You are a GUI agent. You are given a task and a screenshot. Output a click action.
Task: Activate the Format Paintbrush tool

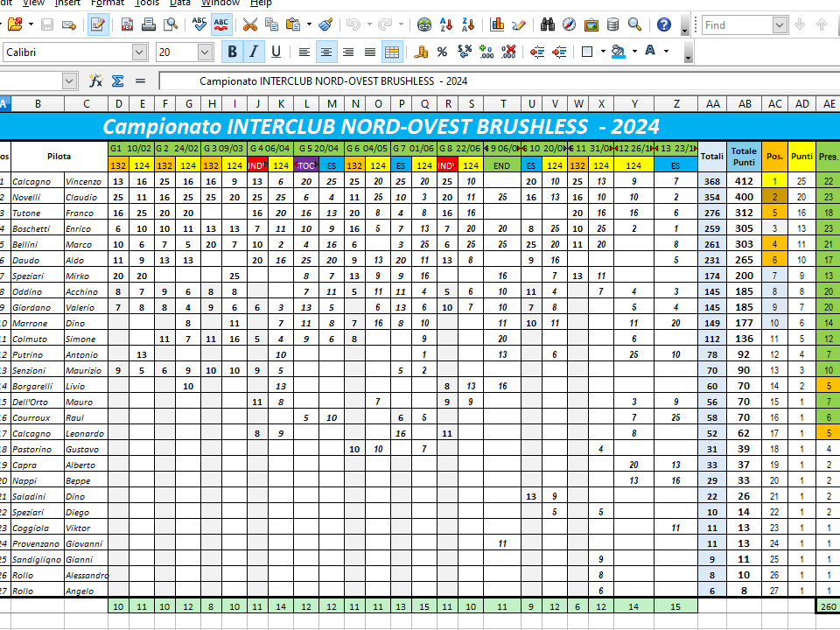325,24
